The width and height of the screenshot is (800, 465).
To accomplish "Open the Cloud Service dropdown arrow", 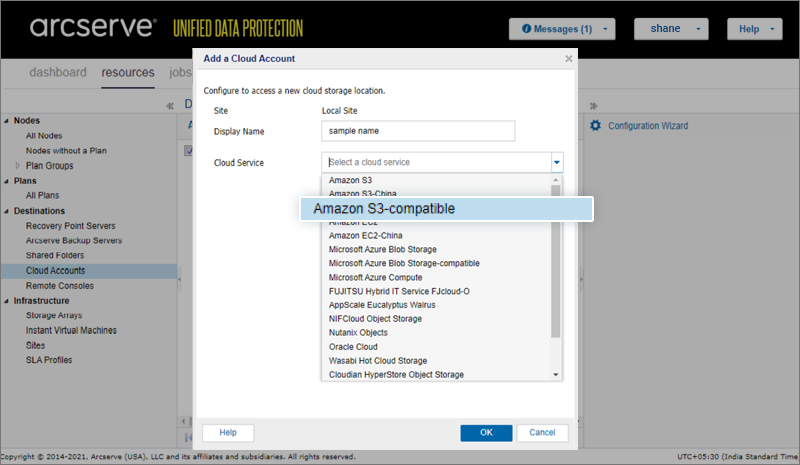I will [x=557, y=162].
